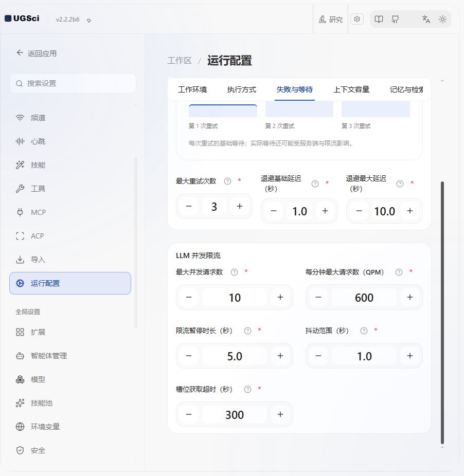The width and height of the screenshot is (464, 476).
Task: Edit the 最大重试次数 value 3
Action: [x=214, y=207]
